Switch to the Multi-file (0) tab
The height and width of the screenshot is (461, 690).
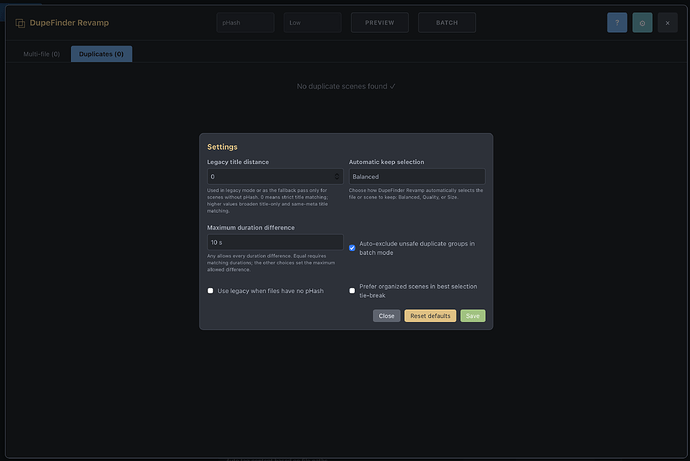click(41, 54)
